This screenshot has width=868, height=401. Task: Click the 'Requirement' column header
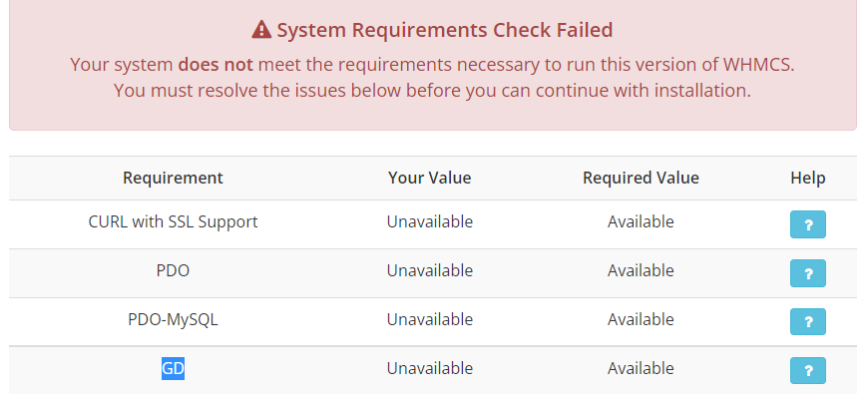pos(173,178)
